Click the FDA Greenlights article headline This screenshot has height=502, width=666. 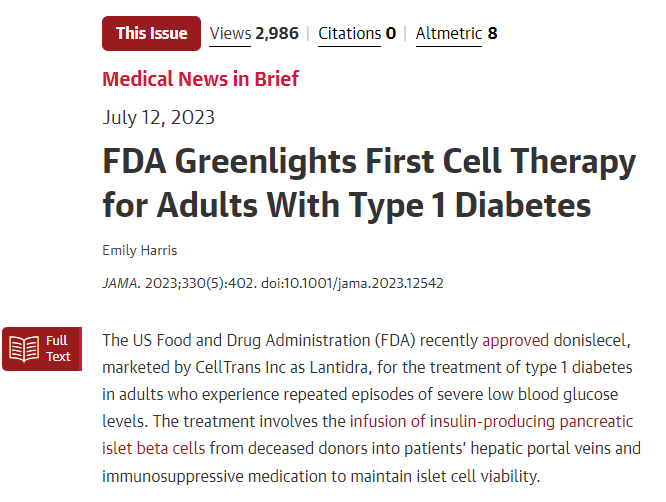click(x=369, y=184)
